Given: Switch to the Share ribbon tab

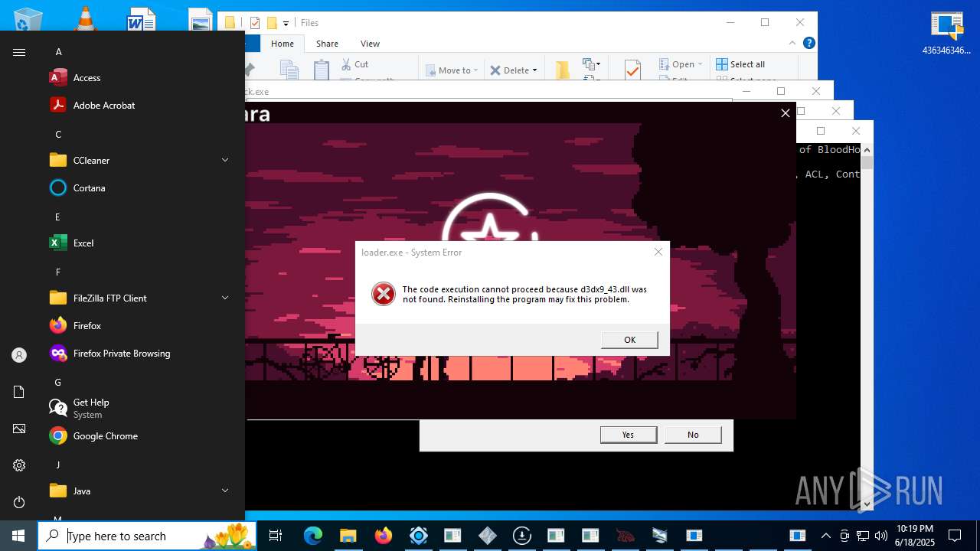Looking at the screenshot, I should [327, 44].
